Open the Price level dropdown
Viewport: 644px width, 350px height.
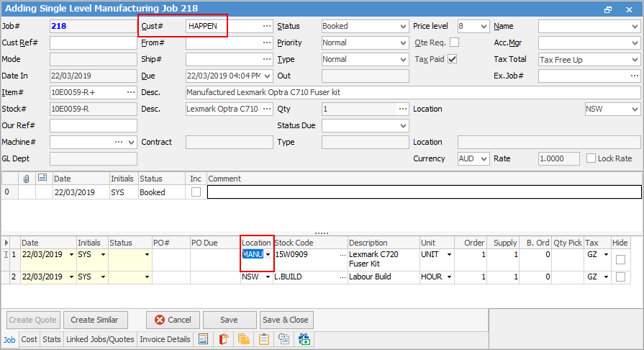(484, 27)
